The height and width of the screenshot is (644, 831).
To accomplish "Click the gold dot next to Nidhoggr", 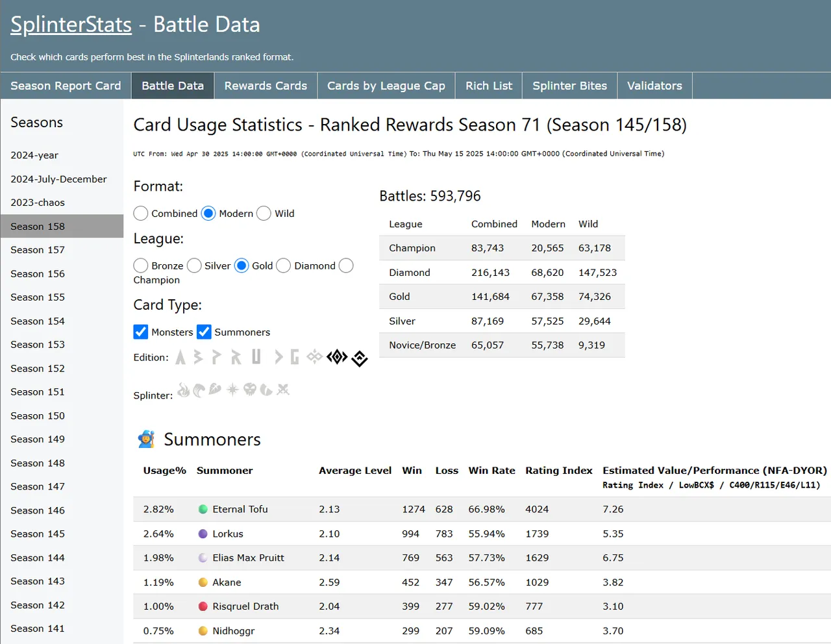I will pos(203,630).
